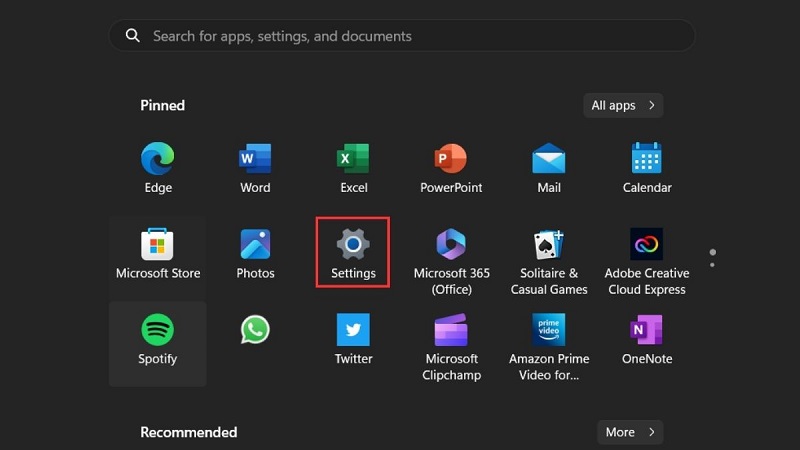Viewport: 800px width, 450px height.
Task: Open the Calendar app icon
Action: [647, 159]
